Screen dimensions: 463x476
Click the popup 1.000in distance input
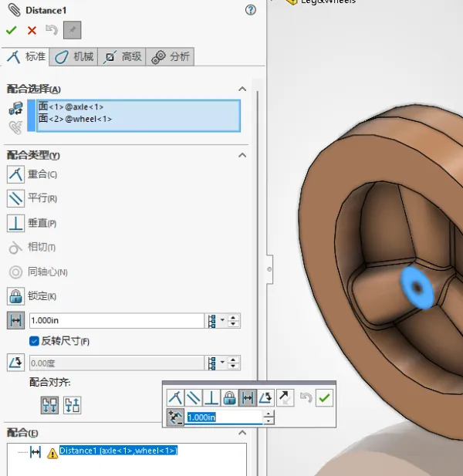pyautogui.click(x=224, y=417)
